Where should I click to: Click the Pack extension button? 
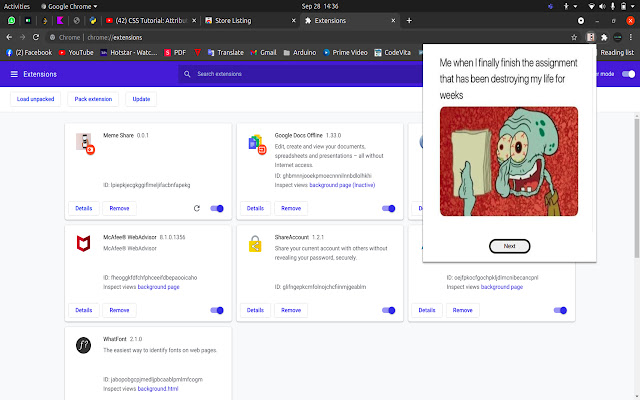[93, 99]
